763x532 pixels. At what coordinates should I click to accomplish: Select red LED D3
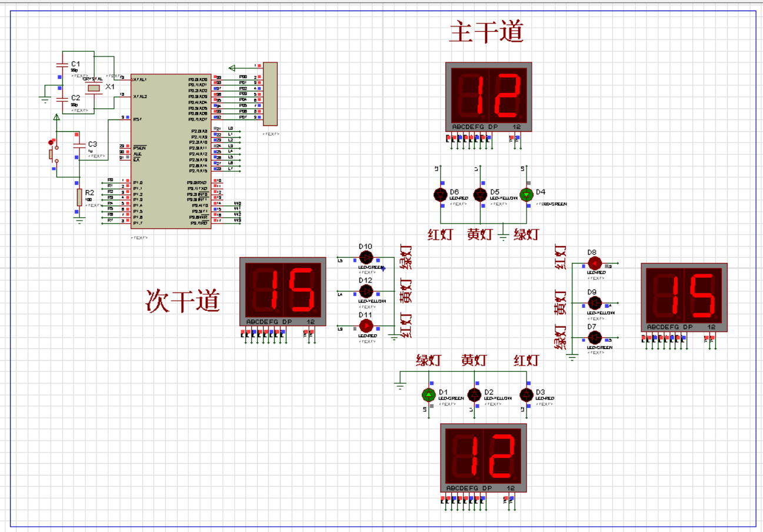526,394
